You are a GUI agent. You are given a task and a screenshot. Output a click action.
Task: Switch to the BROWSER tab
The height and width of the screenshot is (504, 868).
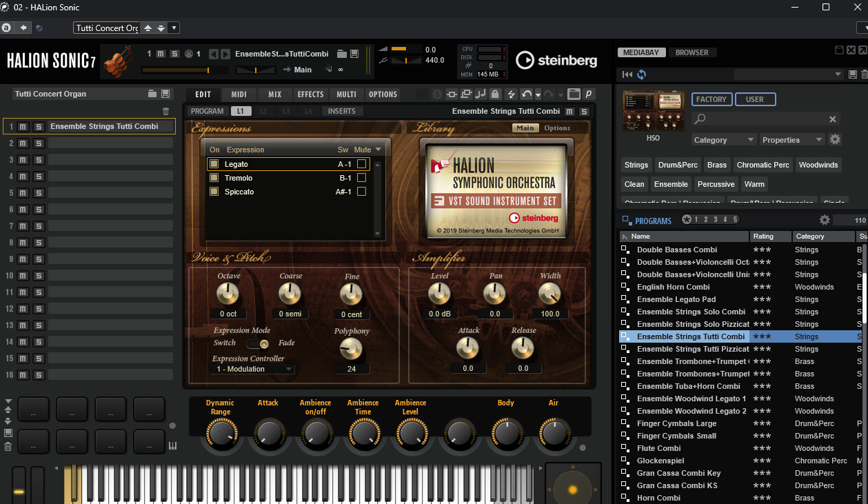point(692,52)
